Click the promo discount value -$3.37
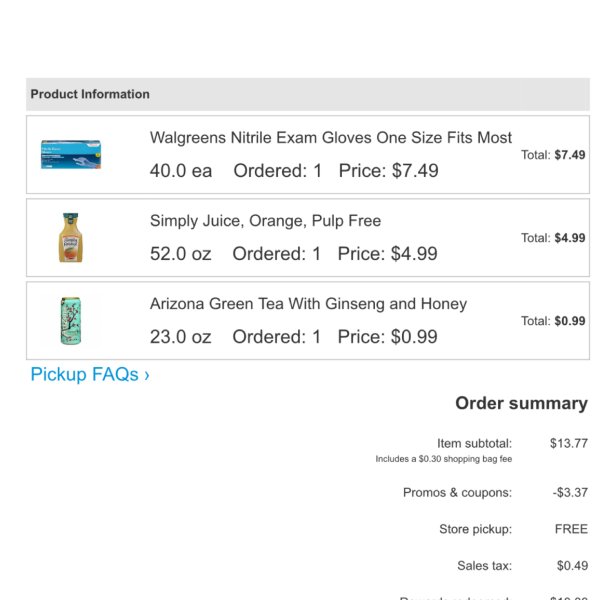 570,492
